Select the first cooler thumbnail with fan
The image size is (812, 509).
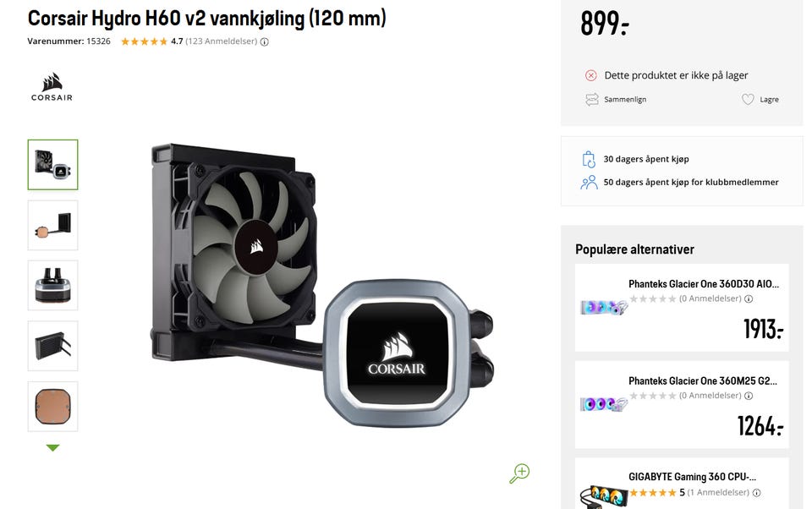[52, 165]
